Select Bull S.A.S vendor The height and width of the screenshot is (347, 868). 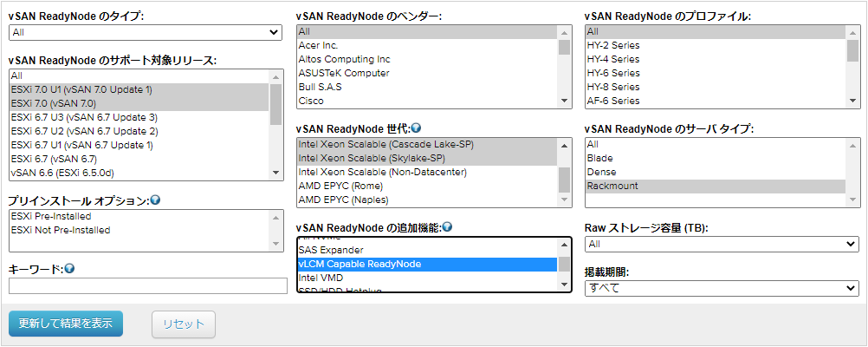point(427,87)
